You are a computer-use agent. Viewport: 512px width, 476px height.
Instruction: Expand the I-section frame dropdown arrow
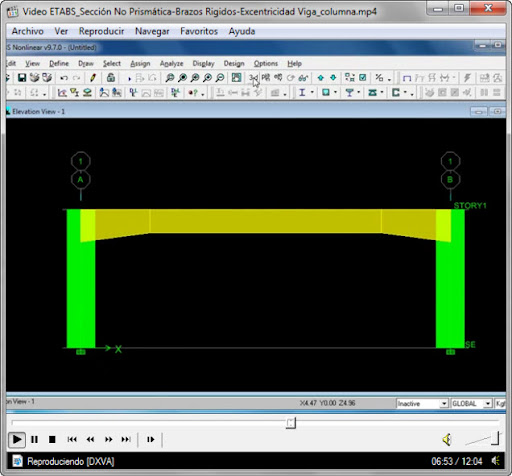click(312, 92)
